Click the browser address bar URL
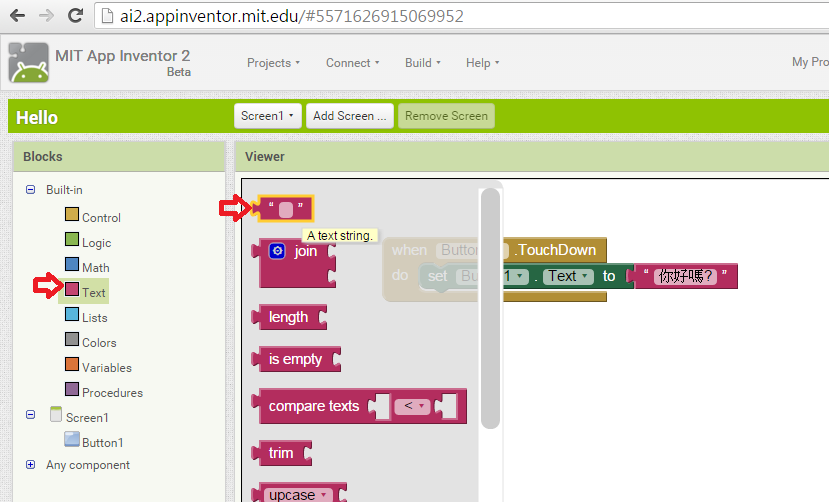 [291, 16]
